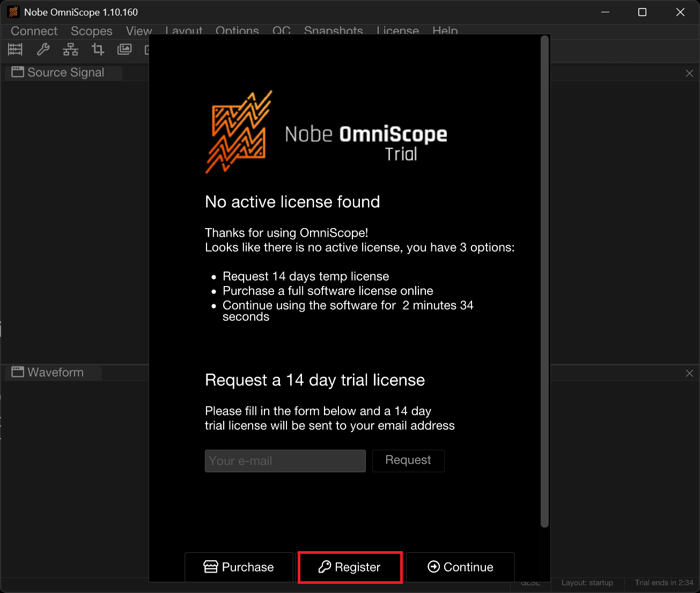Click 'Purchase a full software license online' bullet
Viewport: 700px width, 593px height.
[328, 291]
